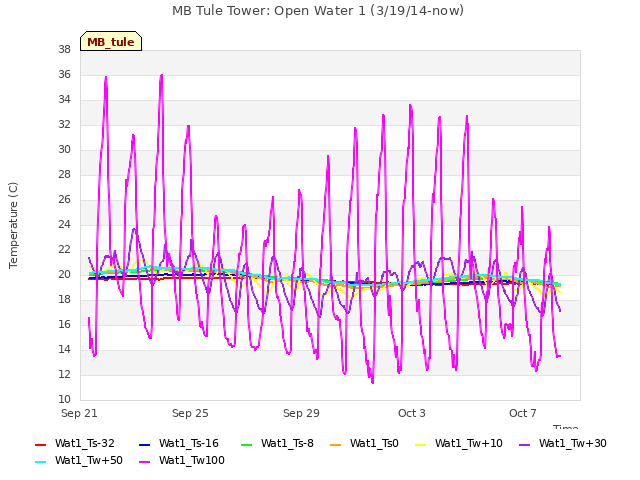Click the 34 y-axis tick label
This screenshot has height=480, width=640.
(x=64, y=100)
